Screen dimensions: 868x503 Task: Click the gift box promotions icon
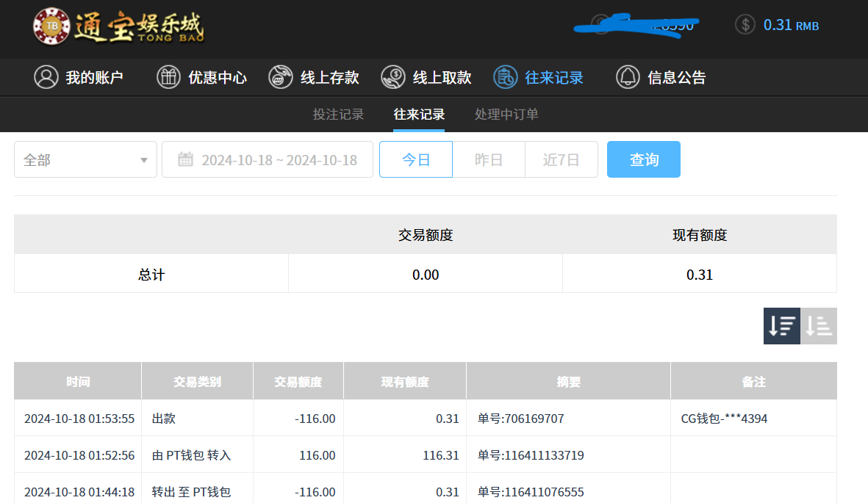(168, 77)
